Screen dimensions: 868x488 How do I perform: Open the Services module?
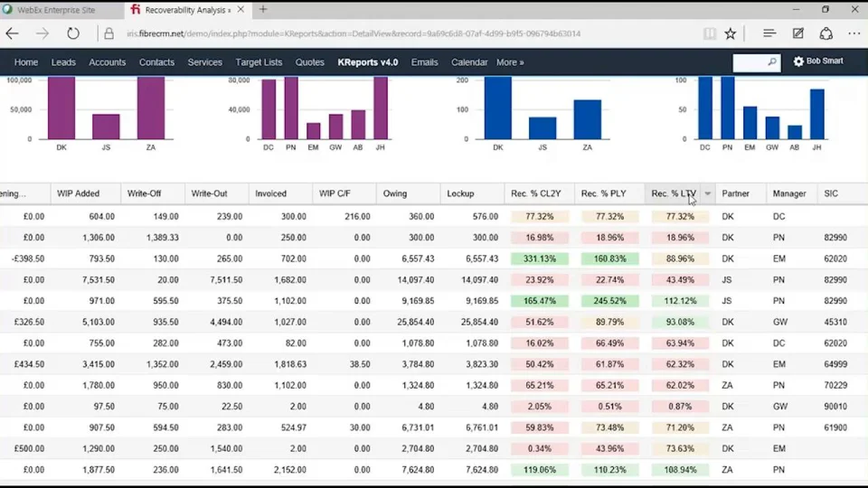point(205,62)
